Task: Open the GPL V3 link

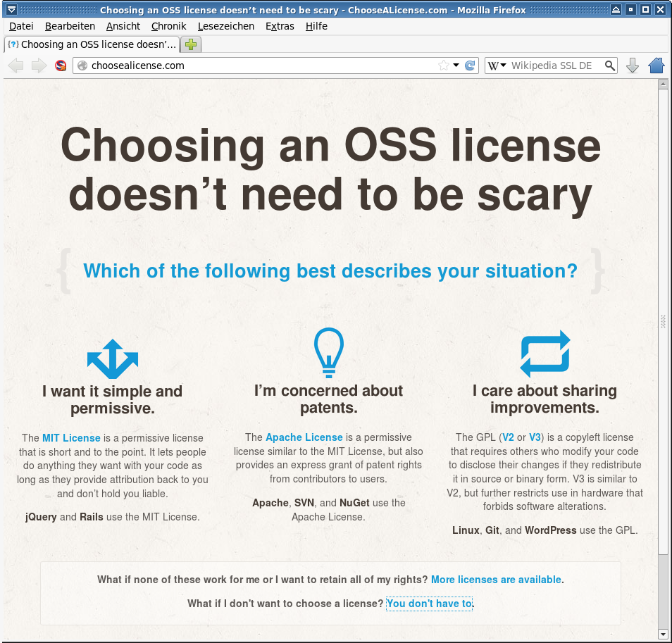Action: [535, 437]
